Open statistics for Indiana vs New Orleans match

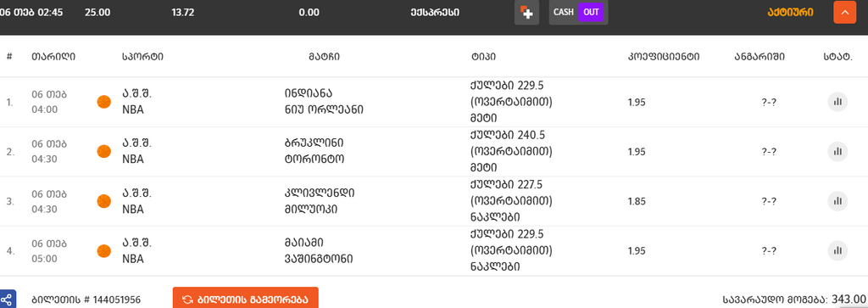tap(837, 102)
